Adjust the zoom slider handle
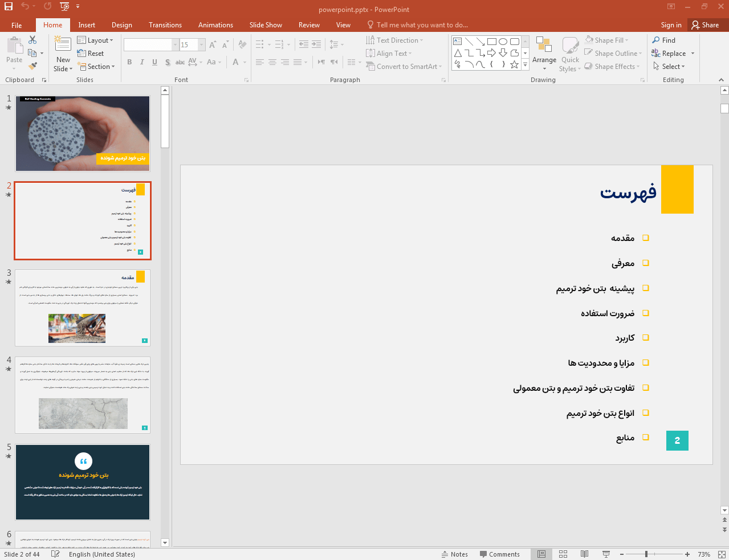 tap(646, 554)
